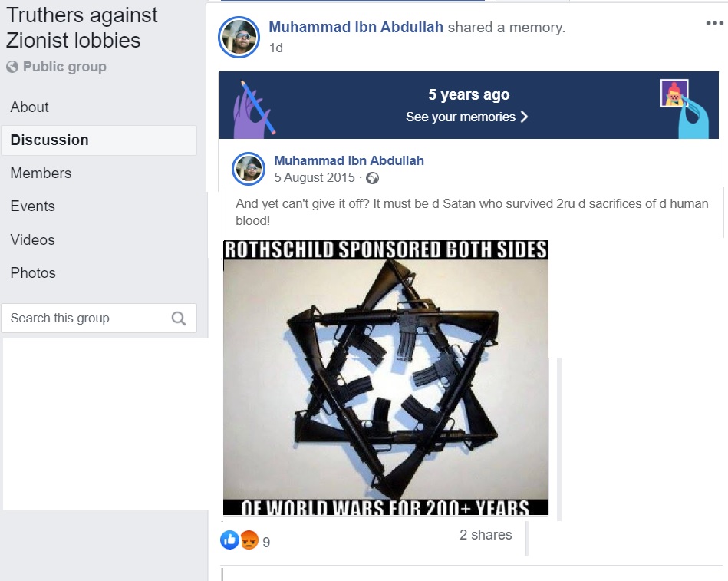Open the top post author profile picture
728x581 pixels.
(239, 37)
